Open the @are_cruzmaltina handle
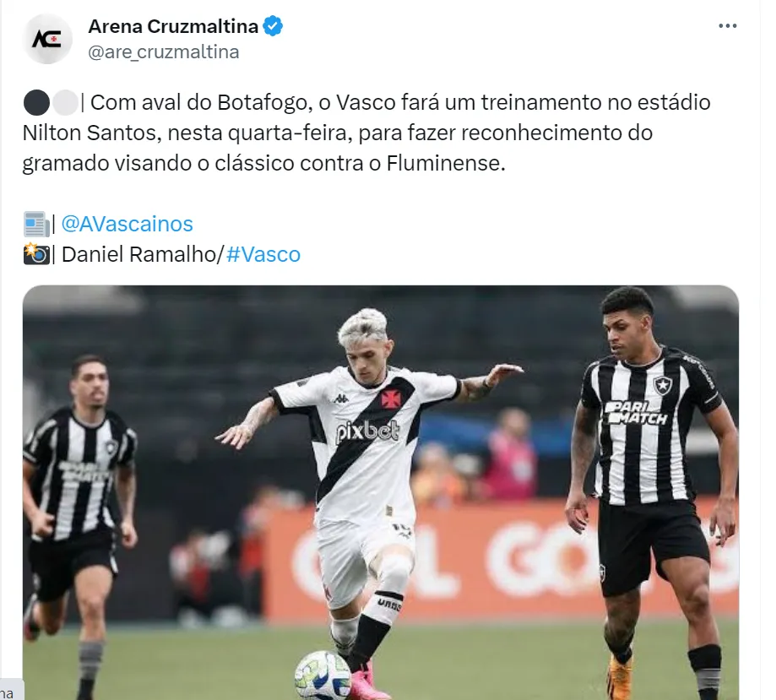Viewport: 776px width, 700px height. [x=163, y=52]
